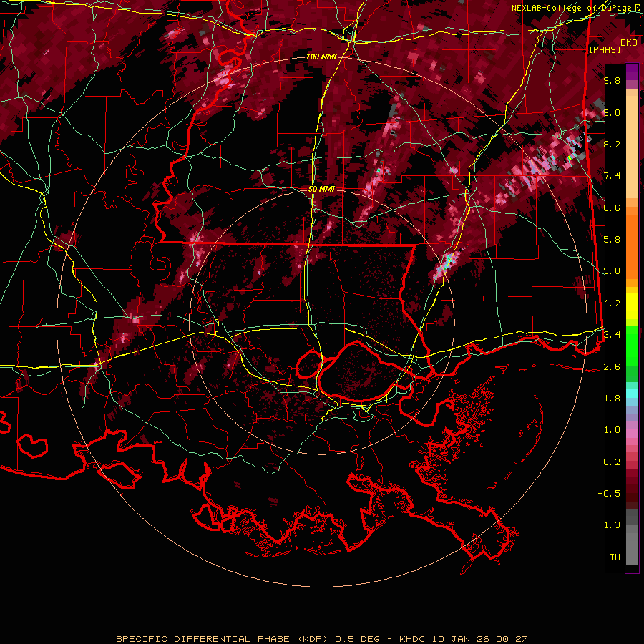The image size is (644, 644).
Task: Select the 5.0 value on color scale
Action: click(612, 271)
